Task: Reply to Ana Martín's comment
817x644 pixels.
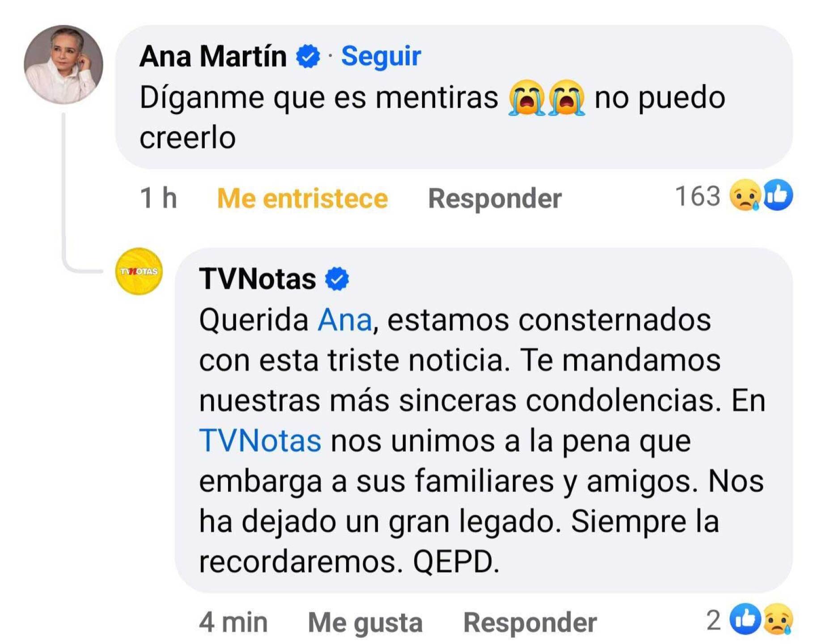Action: (x=494, y=198)
